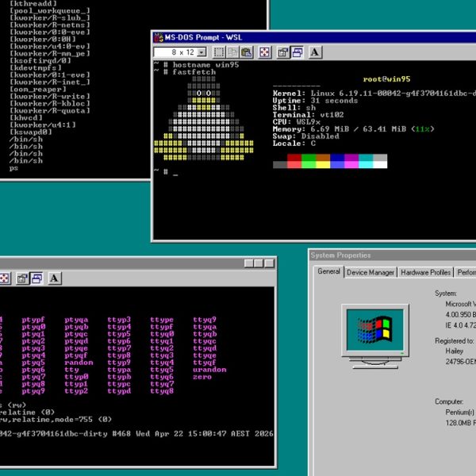Click the 'Locale: C' line
Screen dimensions: 476x476
click(294, 144)
